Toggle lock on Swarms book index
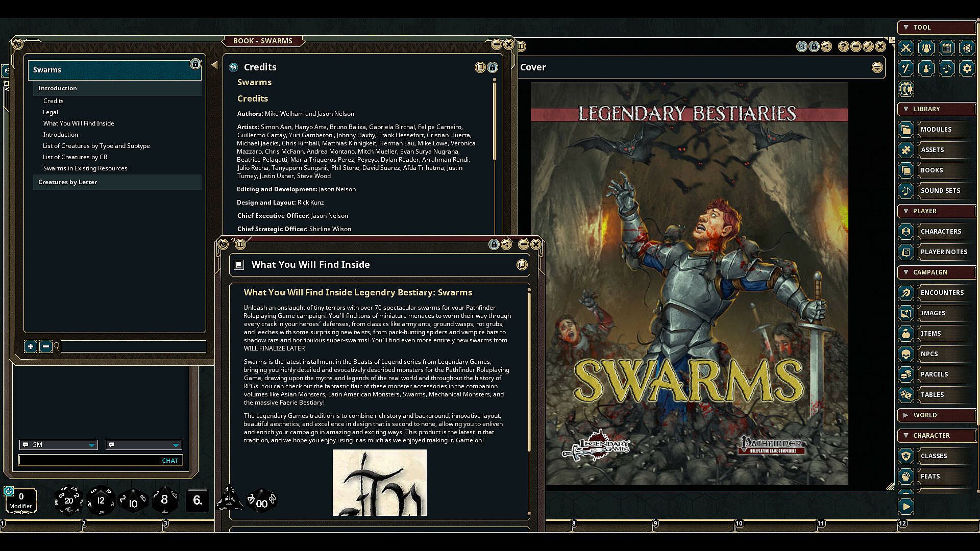 click(195, 64)
